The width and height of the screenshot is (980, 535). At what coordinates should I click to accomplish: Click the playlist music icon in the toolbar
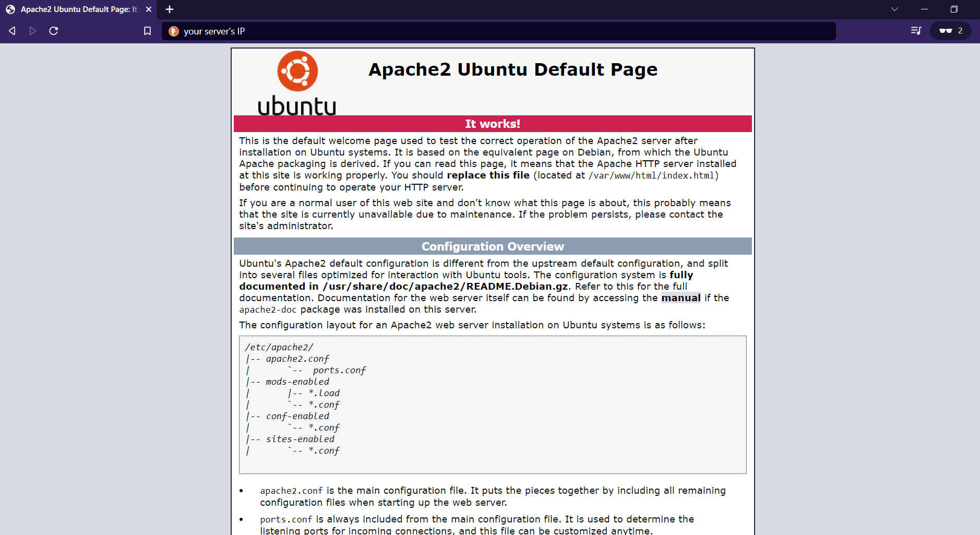tap(916, 31)
